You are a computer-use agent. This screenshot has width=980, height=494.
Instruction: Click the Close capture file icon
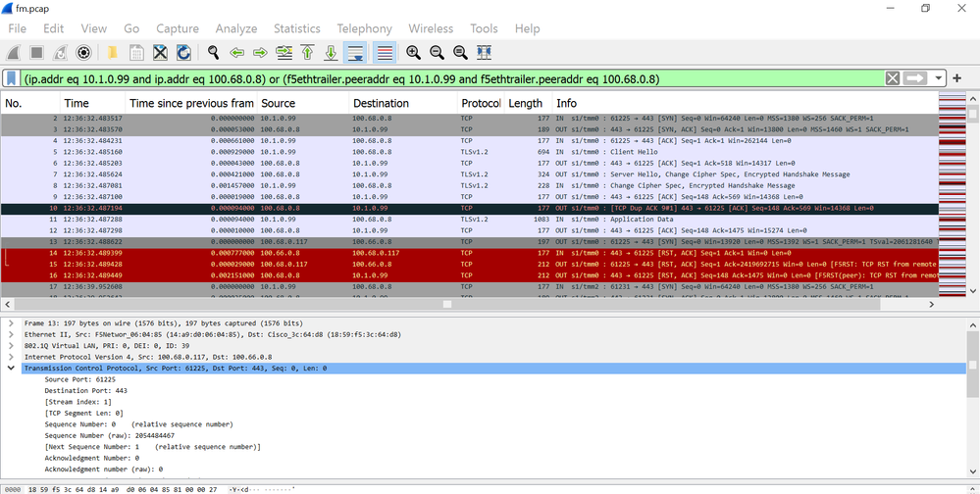tap(160, 53)
